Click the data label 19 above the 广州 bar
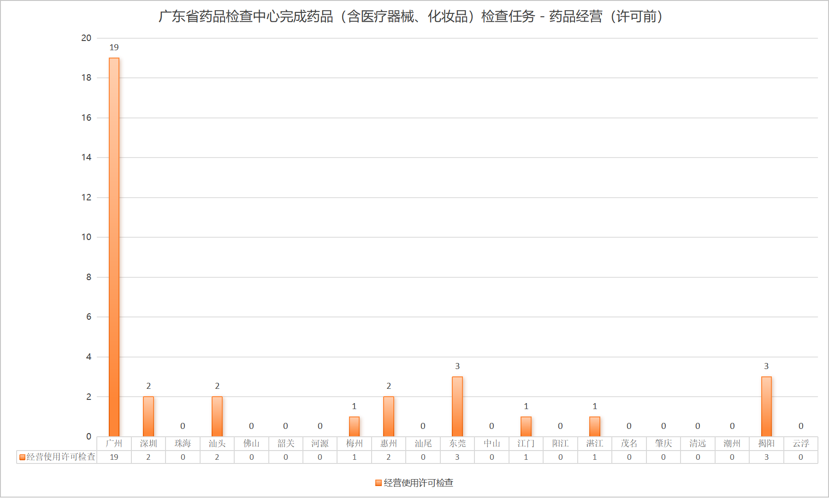Image resolution: width=829 pixels, height=504 pixels. click(114, 47)
